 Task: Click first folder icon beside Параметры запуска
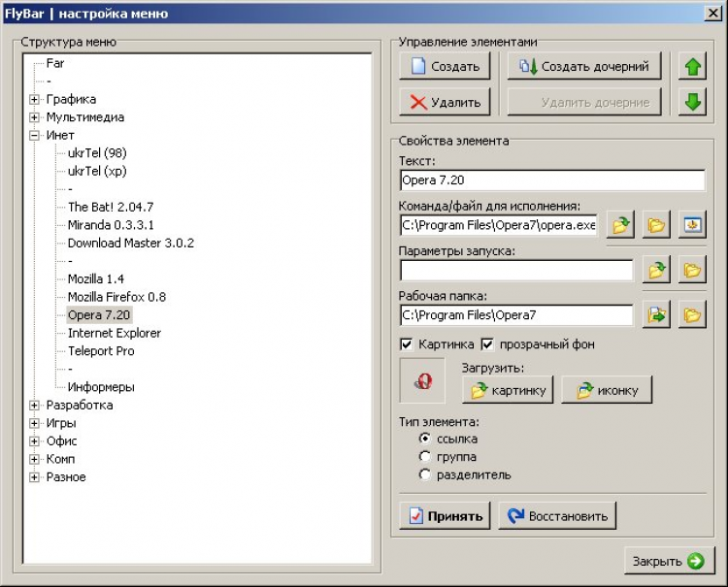(656, 270)
